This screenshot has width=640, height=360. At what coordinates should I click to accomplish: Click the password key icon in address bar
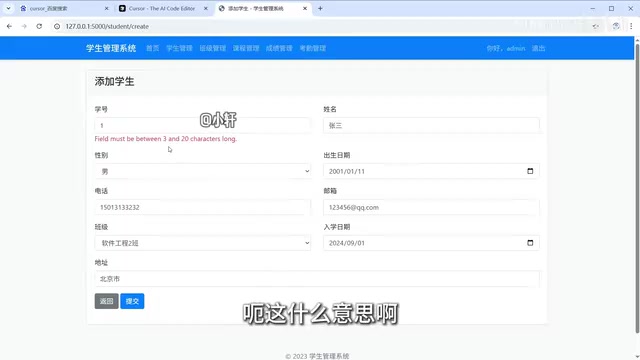click(596, 26)
